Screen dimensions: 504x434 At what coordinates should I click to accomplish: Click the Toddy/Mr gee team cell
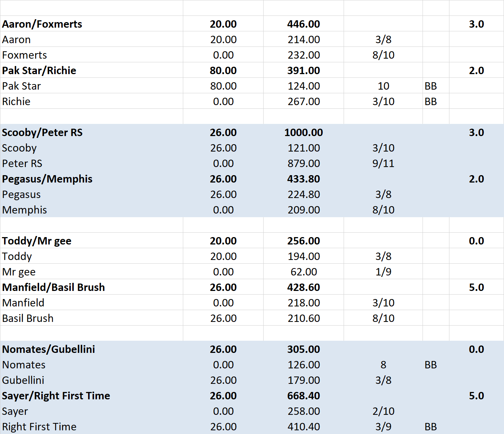click(37, 241)
